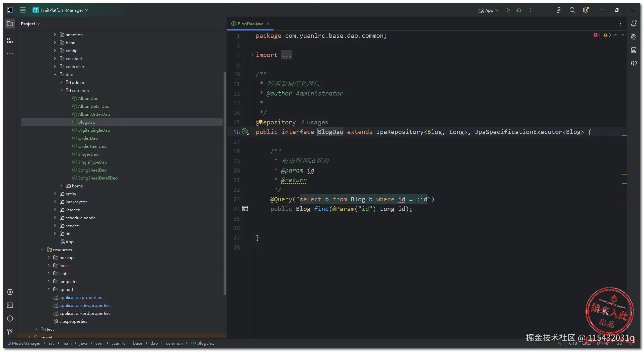Open the Git tool window
644x352 pixels.
10,332
